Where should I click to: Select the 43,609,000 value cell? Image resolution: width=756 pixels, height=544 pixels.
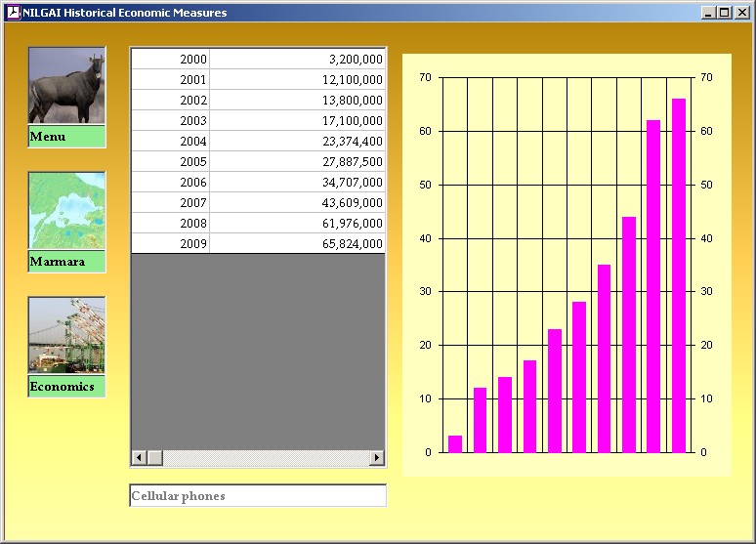point(298,202)
